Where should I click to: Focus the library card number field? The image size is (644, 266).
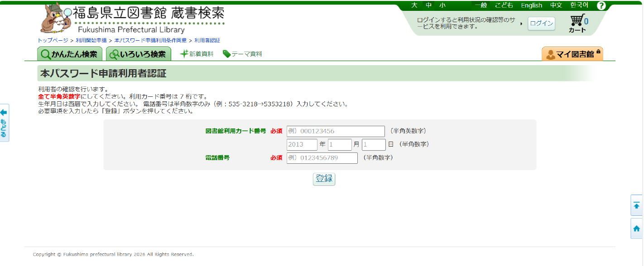[335, 131]
